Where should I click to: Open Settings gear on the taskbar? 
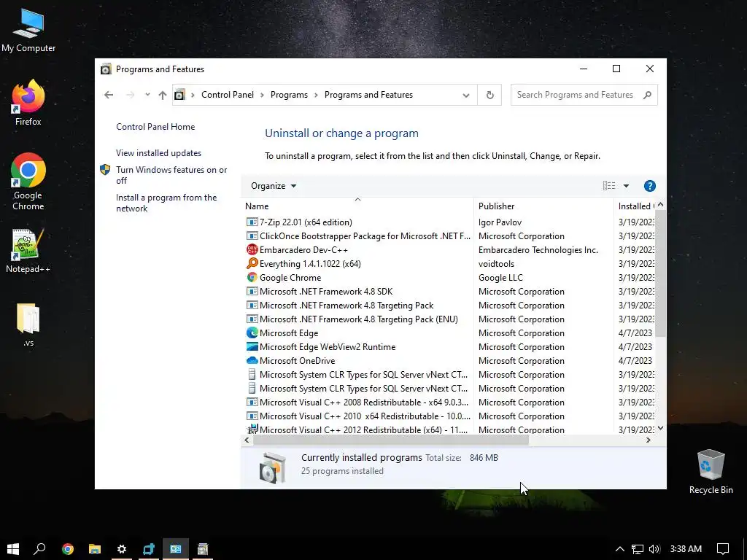122,548
